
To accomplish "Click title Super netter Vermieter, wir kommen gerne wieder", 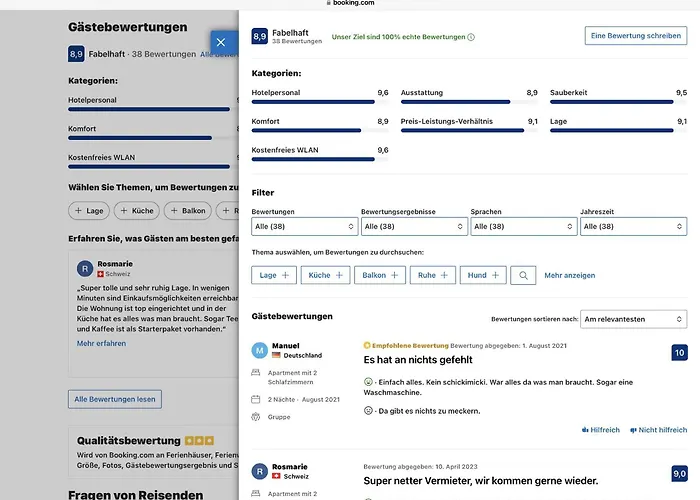I will point(481,481).
